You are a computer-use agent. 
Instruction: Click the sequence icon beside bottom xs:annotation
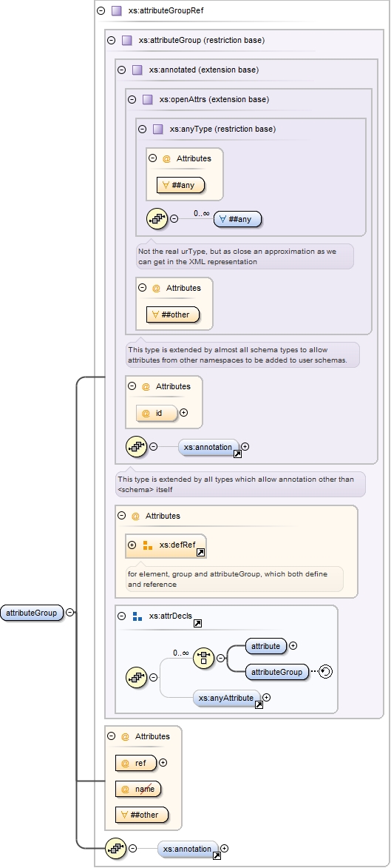click(x=115, y=847)
